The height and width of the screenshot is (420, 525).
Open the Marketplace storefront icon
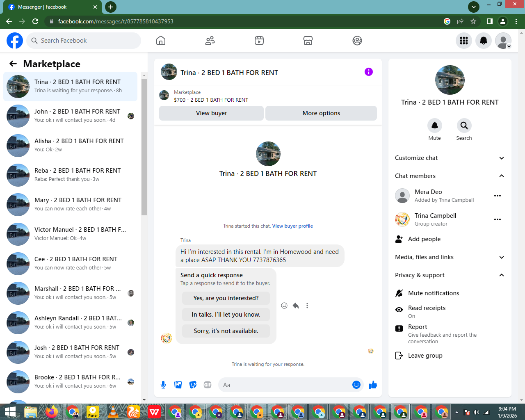point(308,41)
